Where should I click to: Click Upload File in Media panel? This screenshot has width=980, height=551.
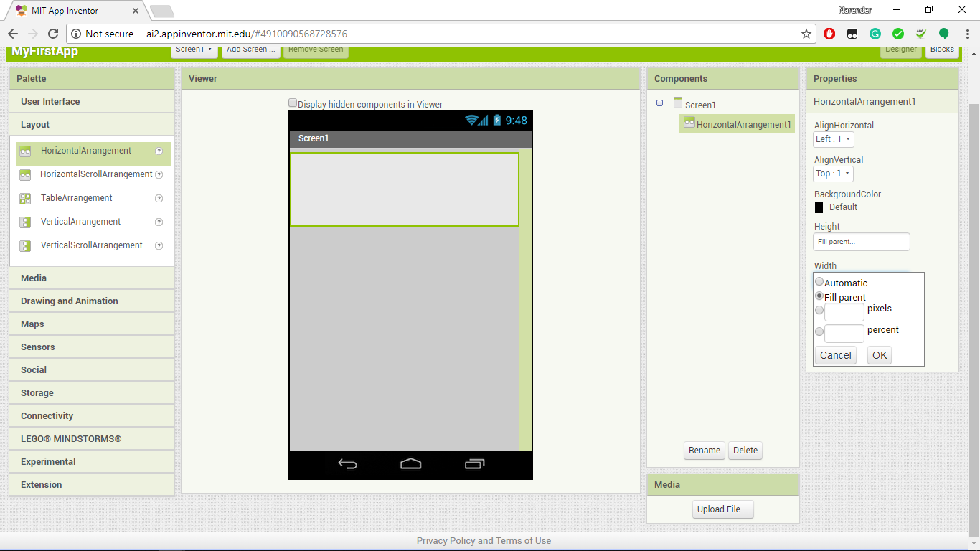point(724,509)
